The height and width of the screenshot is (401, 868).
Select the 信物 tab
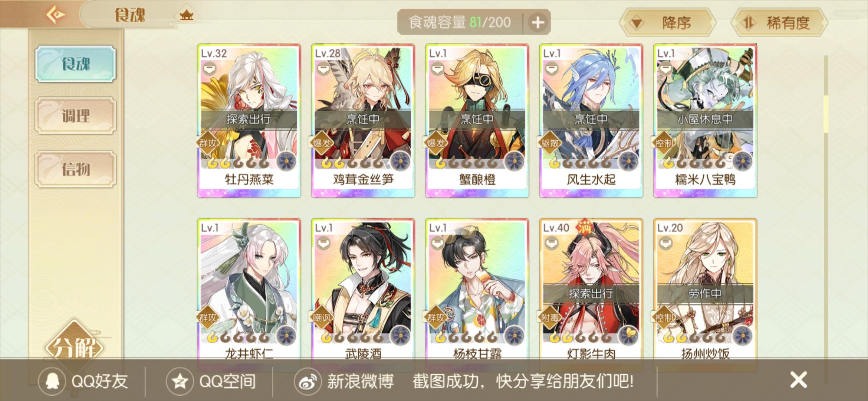[76, 169]
